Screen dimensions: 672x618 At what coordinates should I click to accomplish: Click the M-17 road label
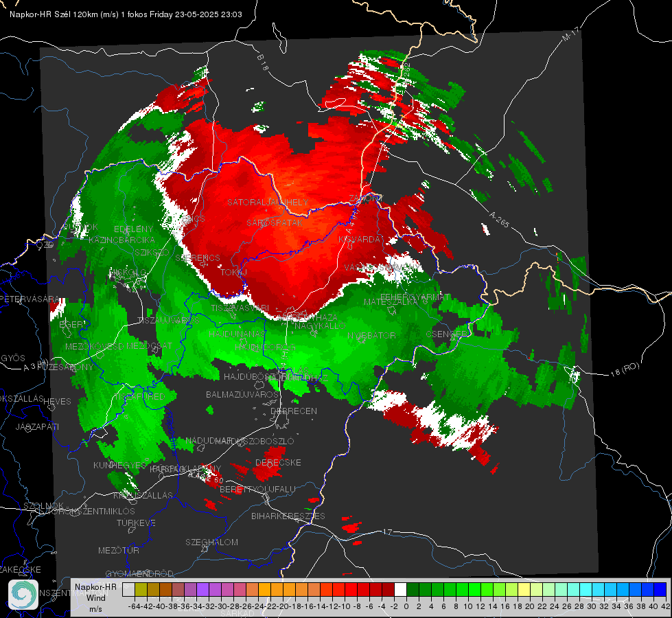pos(570,34)
